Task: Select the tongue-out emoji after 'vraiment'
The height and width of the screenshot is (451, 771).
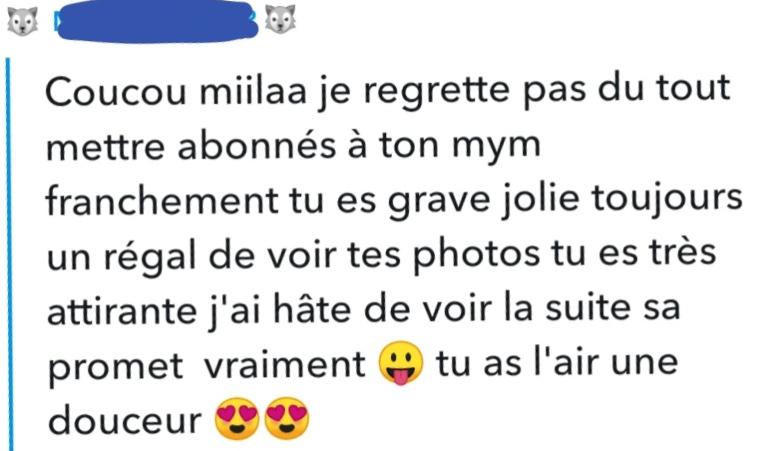Action: coord(400,363)
